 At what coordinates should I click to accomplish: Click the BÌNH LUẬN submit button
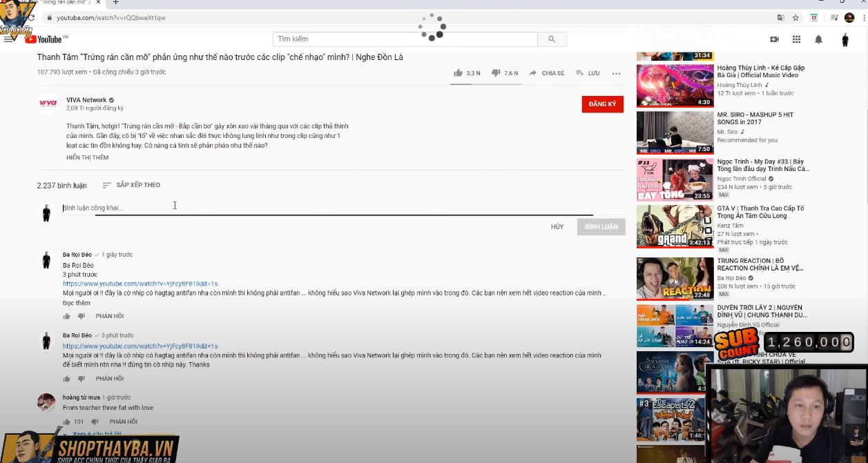601,226
